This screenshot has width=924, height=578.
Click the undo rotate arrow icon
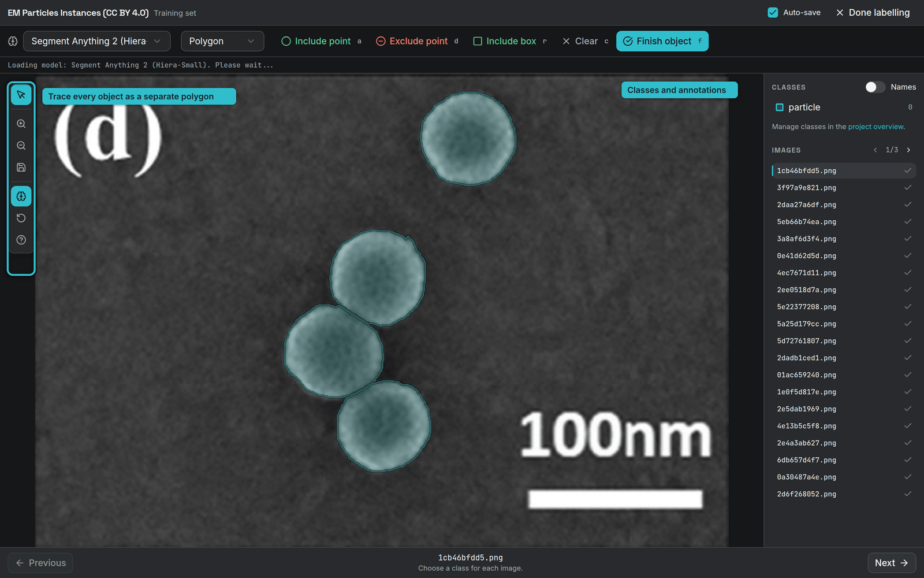click(x=21, y=218)
